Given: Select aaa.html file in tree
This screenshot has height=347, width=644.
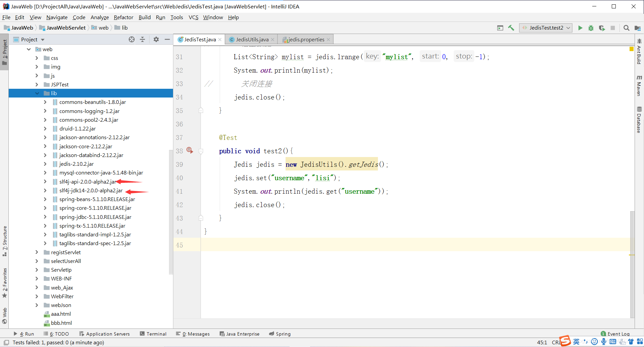Looking at the screenshot, I should point(61,314).
